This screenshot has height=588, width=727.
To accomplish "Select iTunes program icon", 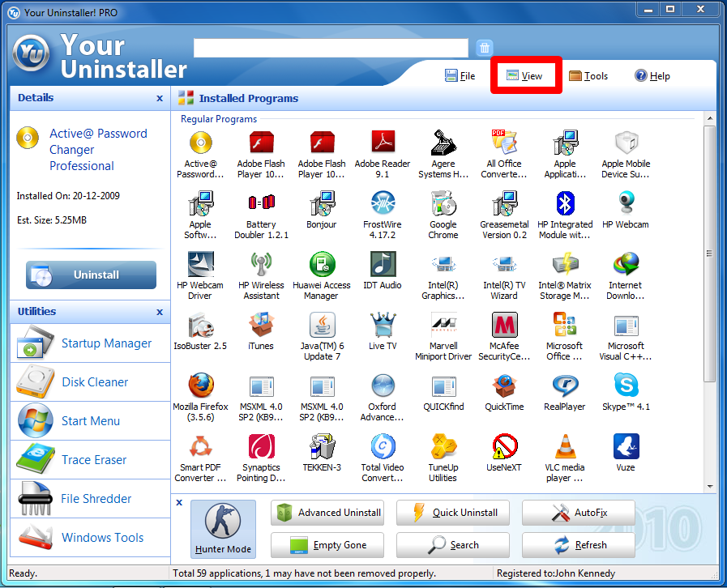I will pyautogui.click(x=261, y=324).
